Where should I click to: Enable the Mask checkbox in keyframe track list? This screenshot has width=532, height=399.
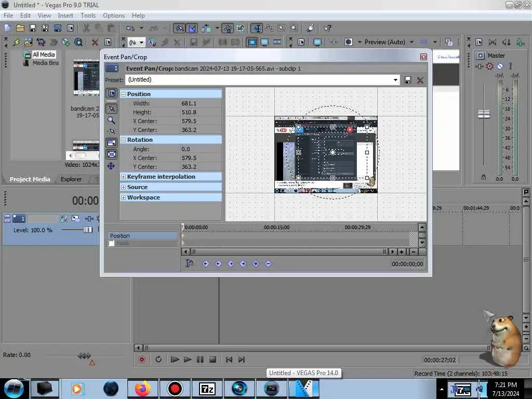[111, 243]
